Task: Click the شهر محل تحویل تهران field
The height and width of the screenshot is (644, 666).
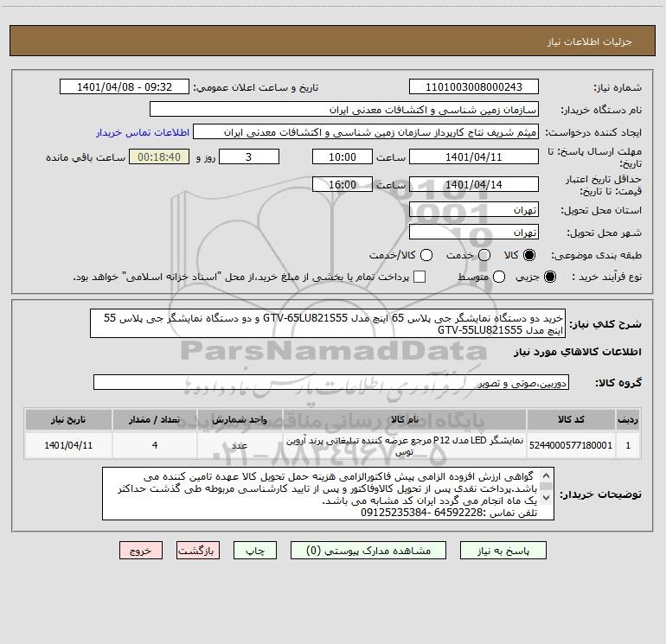Action: coord(474,233)
